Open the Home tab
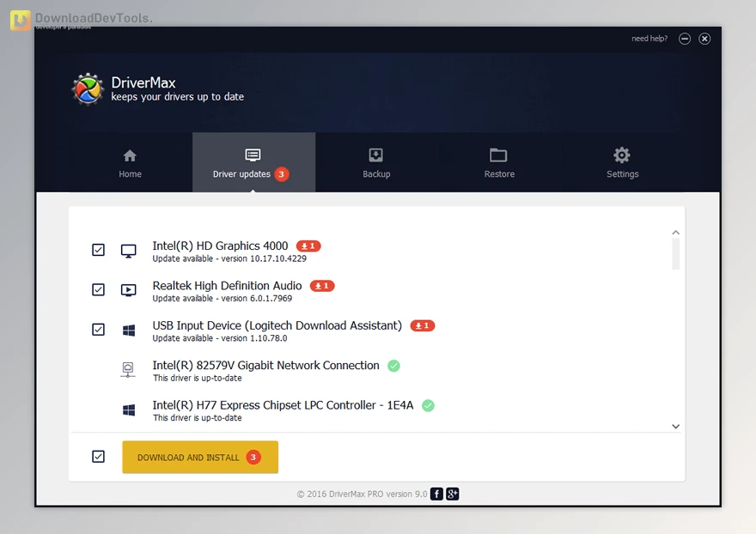This screenshot has width=756, height=534. coord(131,162)
